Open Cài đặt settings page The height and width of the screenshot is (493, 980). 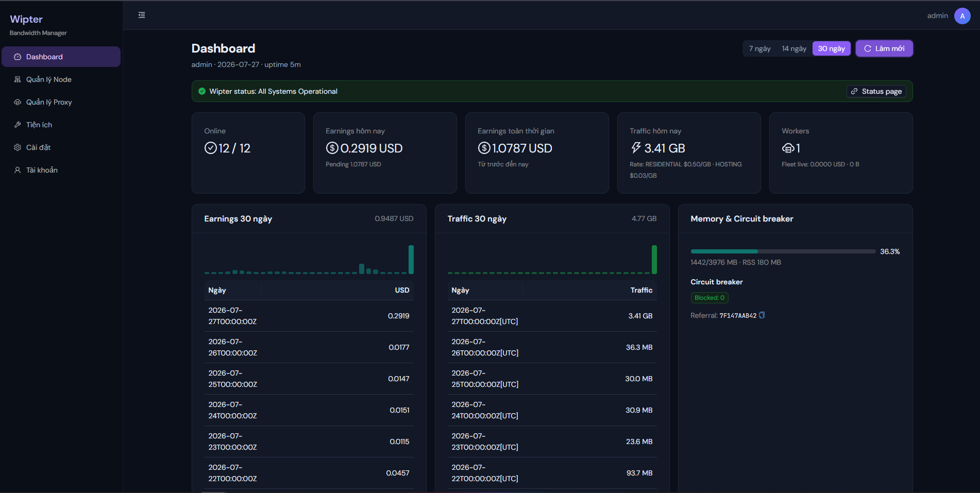[61, 147]
